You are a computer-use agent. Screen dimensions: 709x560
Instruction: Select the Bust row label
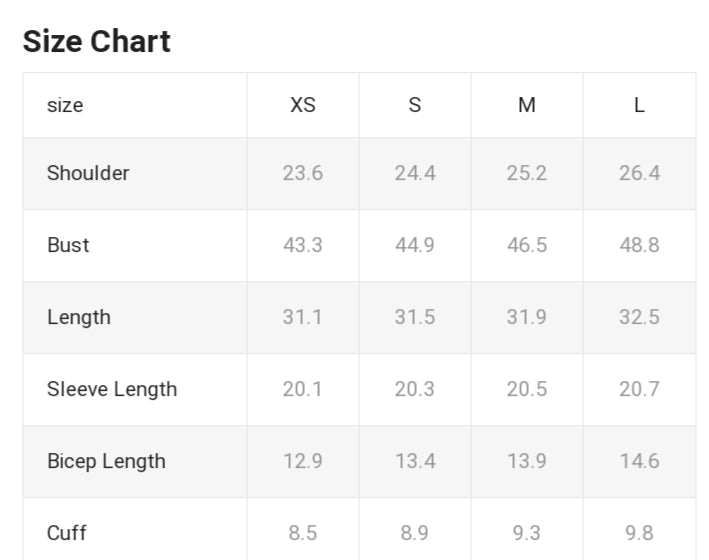68,245
